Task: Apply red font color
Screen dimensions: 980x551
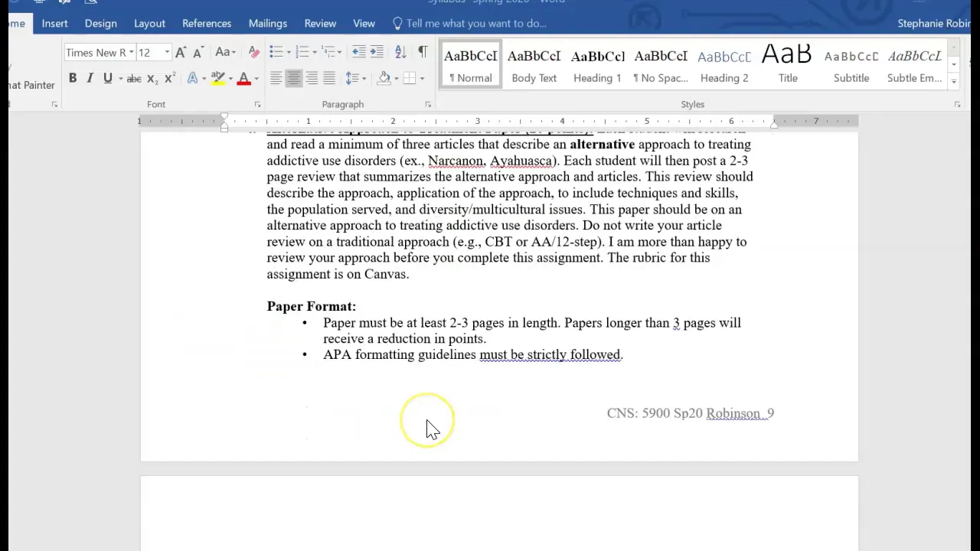Action: click(x=243, y=78)
